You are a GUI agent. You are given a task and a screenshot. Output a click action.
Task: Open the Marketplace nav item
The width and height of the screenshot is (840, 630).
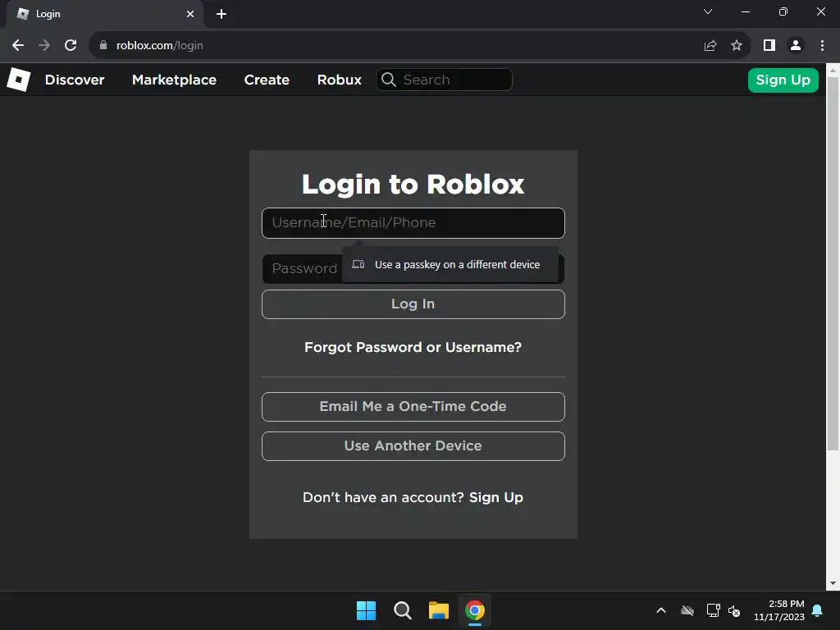click(x=174, y=80)
